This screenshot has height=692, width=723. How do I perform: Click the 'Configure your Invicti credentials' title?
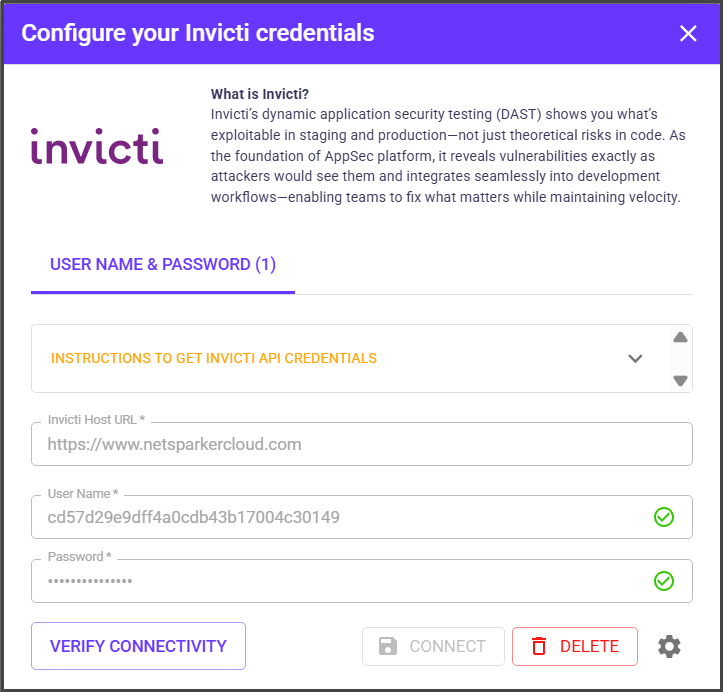tap(198, 33)
